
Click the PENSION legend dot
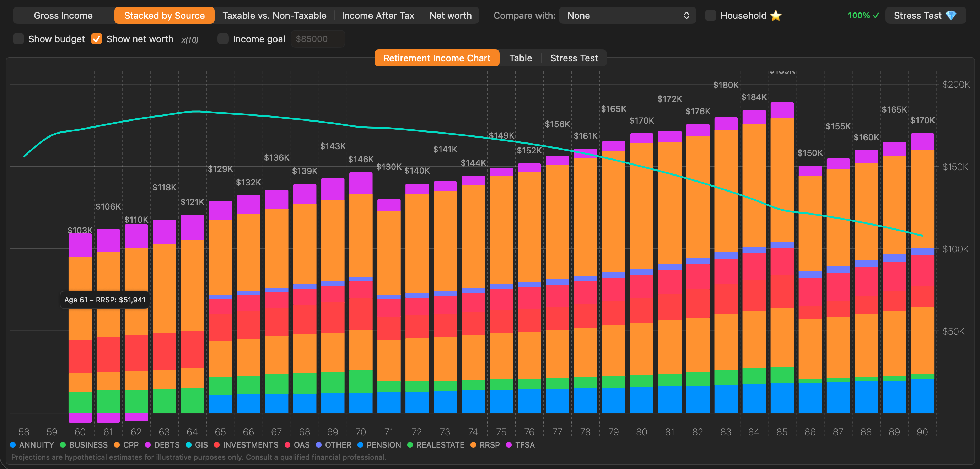pos(360,444)
